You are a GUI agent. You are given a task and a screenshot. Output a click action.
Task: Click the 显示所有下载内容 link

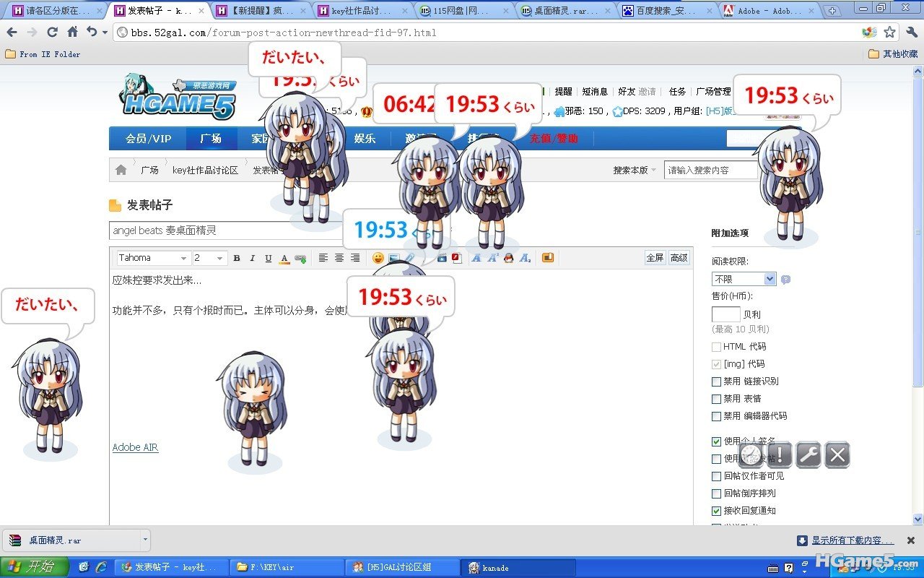click(852, 540)
